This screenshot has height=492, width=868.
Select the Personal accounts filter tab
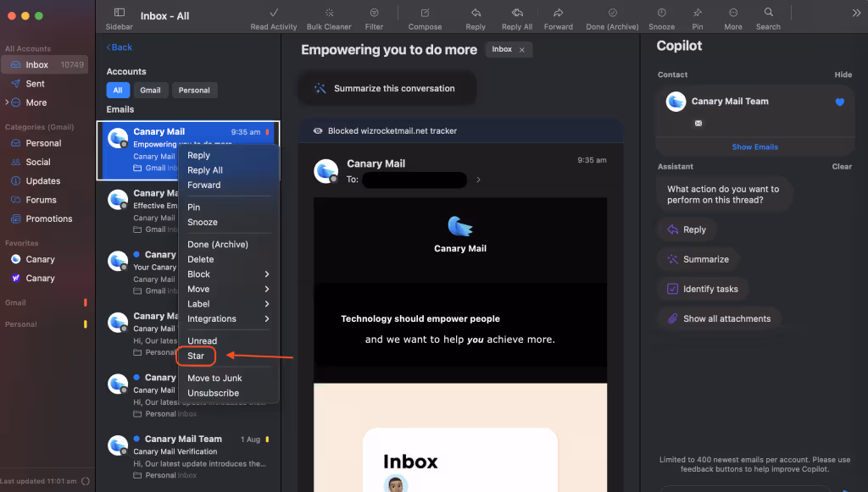point(194,90)
